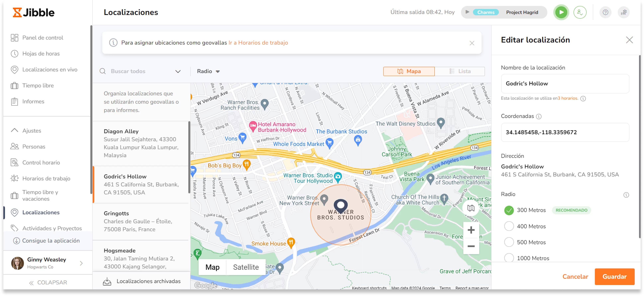Select the Charms activity tag
This screenshot has height=296, width=644.
[x=486, y=12]
